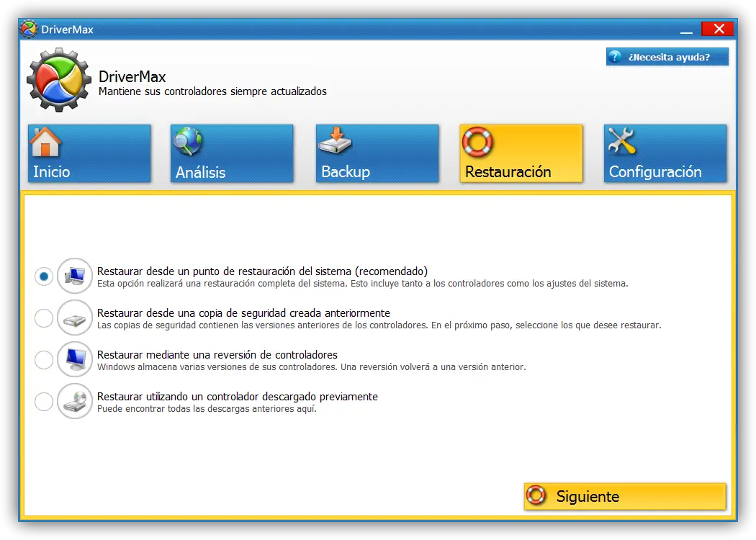Open the Backup section
The width and height of the screenshot is (756, 540).
coord(377,153)
